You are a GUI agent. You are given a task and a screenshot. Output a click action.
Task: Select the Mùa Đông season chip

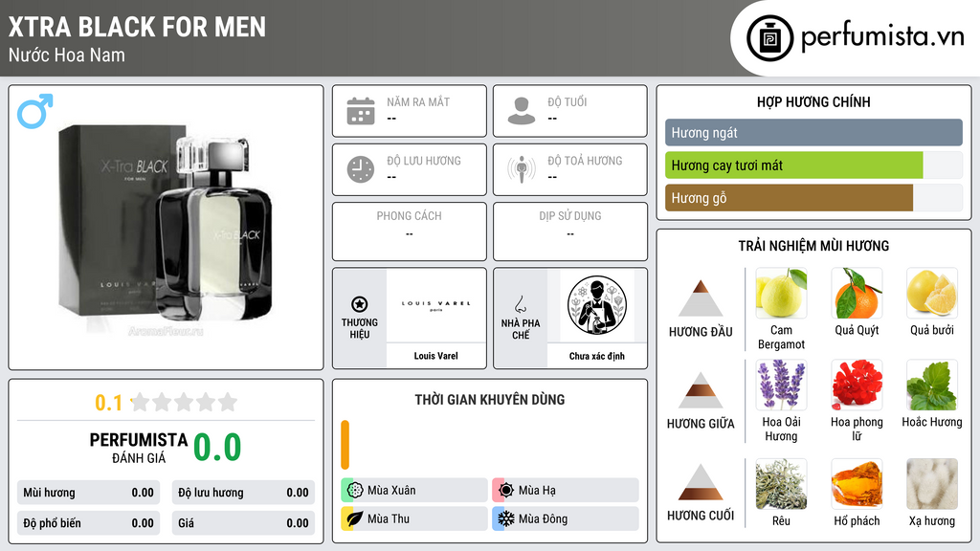[566, 518]
